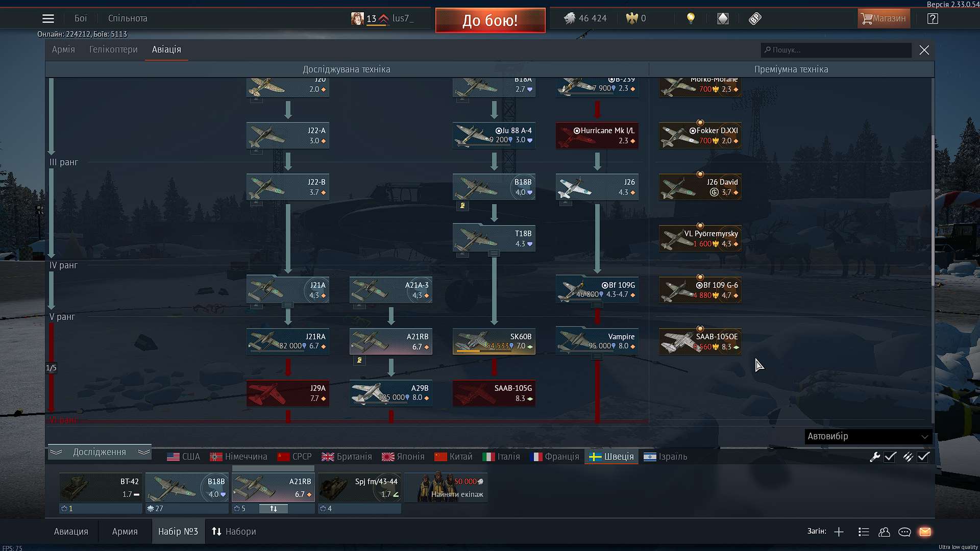Screen dimensions: 980x551
Task: Select the BT-42 crew slot
Action: pos(101,488)
